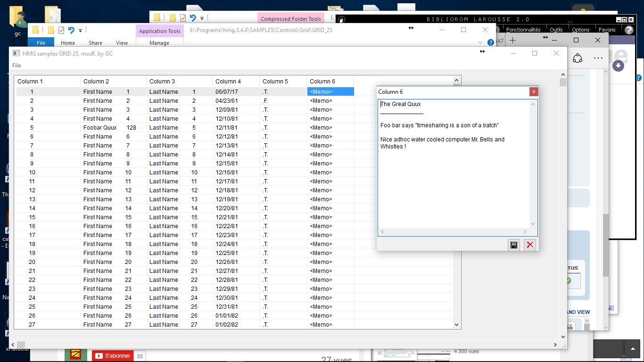644x362 pixels.
Task: Open new tab with plus in browser window
Action: (x=513, y=41)
